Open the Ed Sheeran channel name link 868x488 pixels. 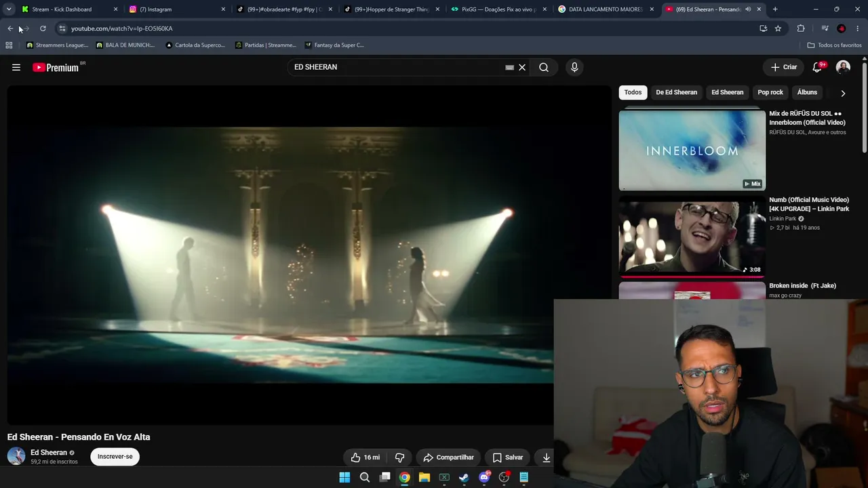[x=49, y=453]
